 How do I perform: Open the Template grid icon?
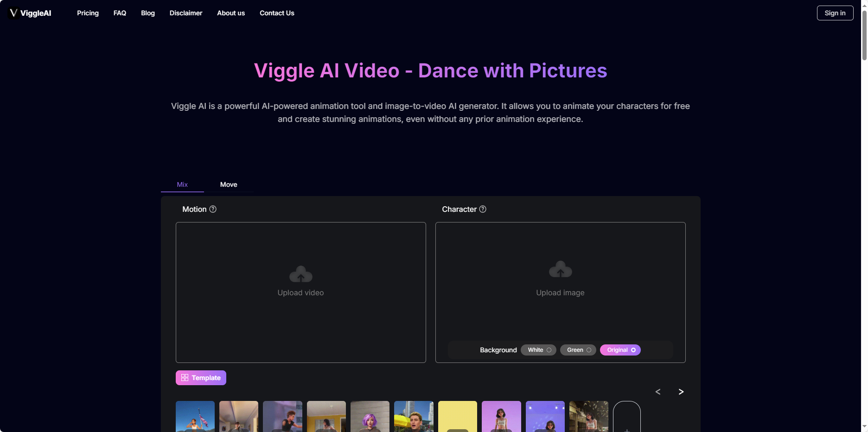tap(185, 378)
